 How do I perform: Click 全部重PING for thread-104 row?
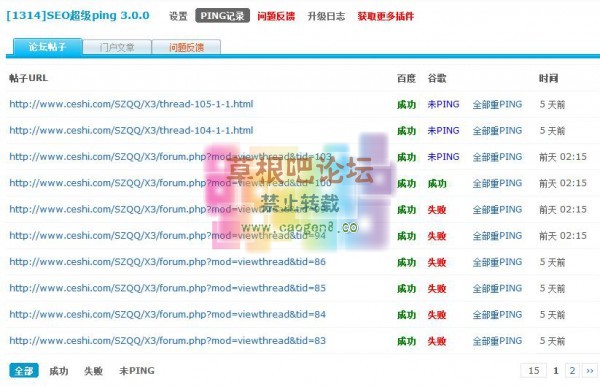497,131
